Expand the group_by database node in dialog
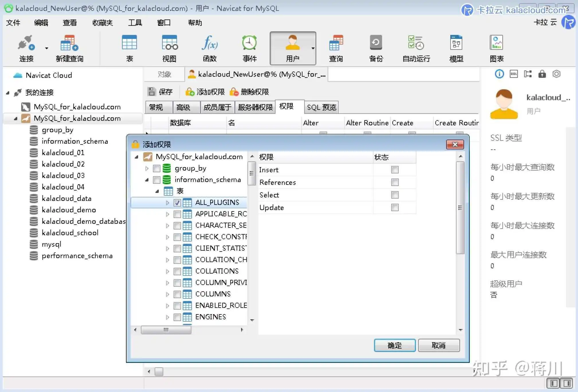This screenshot has height=392, width=578. [147, 169]
